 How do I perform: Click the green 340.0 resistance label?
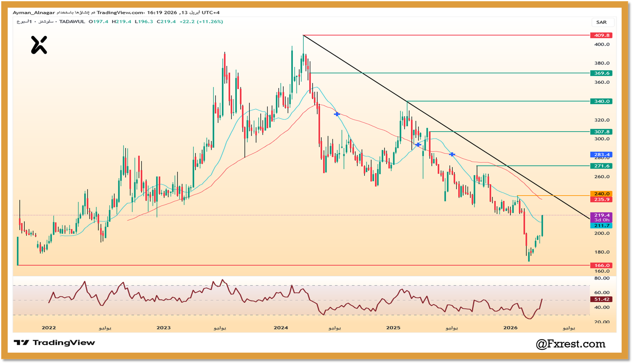coord(601,101)
